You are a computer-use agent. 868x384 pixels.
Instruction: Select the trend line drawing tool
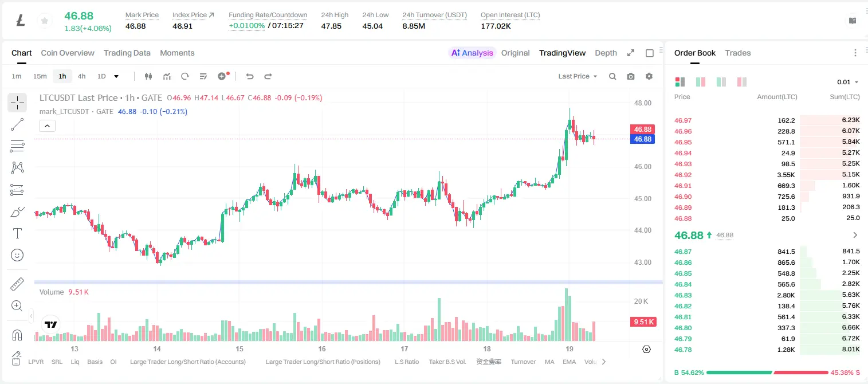pyautogui.click(x=17, y=124)
